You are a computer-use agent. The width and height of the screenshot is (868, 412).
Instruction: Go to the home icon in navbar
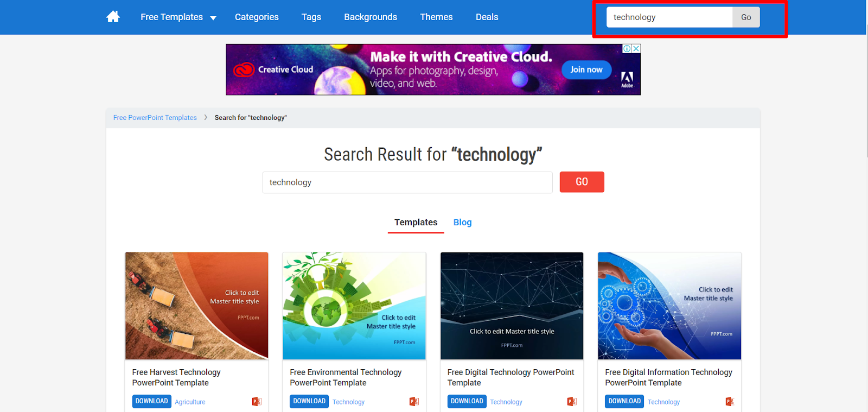click(113, 17)
